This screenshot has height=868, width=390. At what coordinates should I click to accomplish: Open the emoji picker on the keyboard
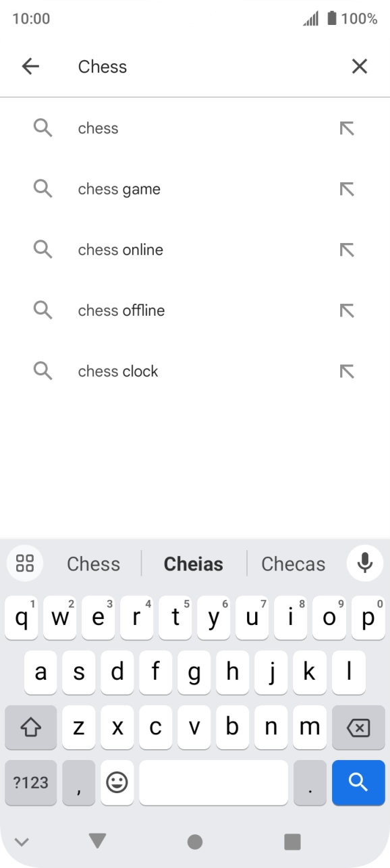coord(117,783)
